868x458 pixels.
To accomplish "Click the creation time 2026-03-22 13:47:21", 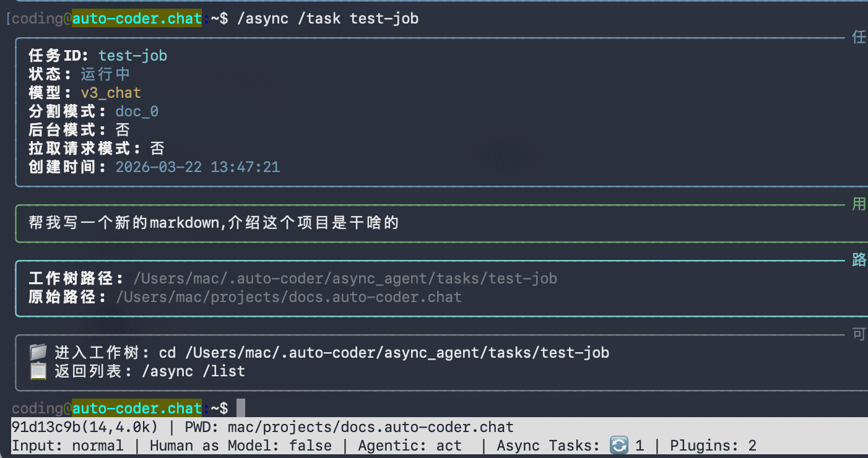I will pos(197,167).
